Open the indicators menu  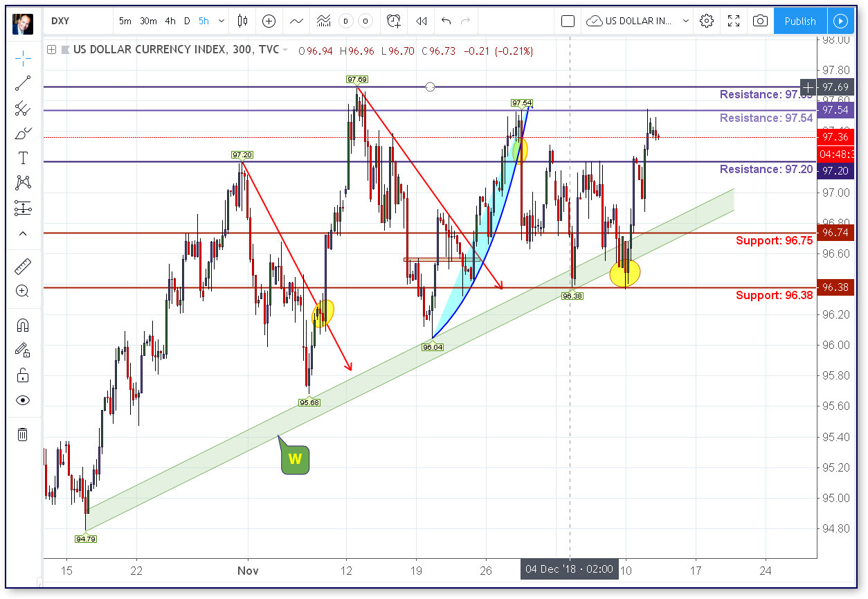click(x=296, y=21)
